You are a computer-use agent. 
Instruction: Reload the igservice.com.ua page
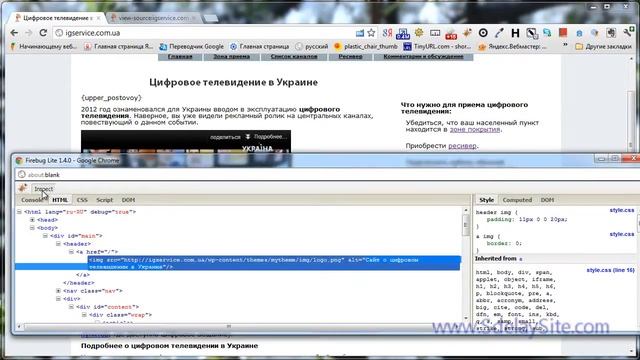point(43,33)
